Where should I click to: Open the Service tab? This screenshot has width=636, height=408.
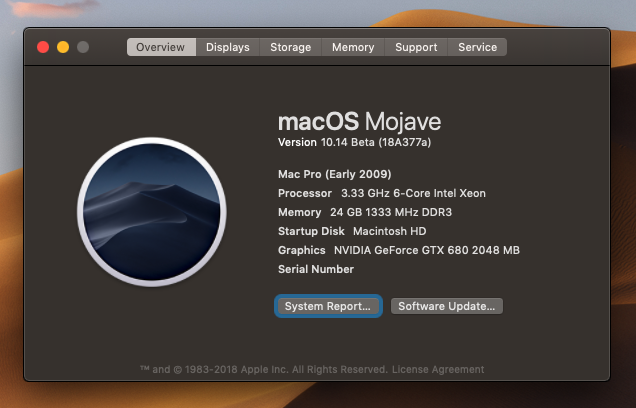pyautogui.click(x=477, y=47)
